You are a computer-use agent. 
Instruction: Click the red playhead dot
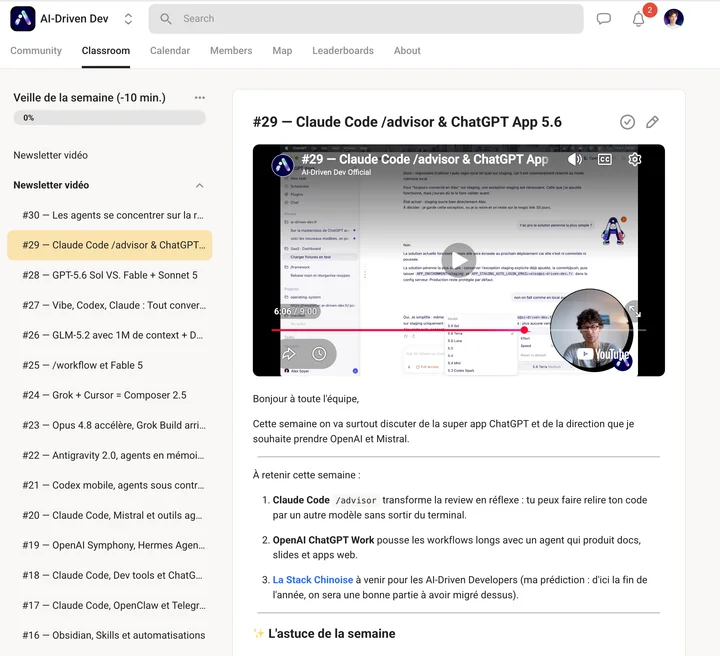[524, 330]
